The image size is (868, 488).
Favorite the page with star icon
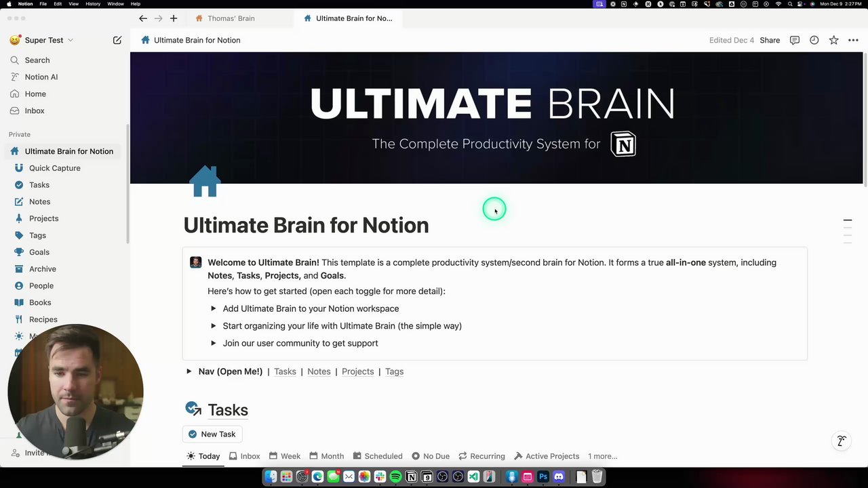(833, 40)
